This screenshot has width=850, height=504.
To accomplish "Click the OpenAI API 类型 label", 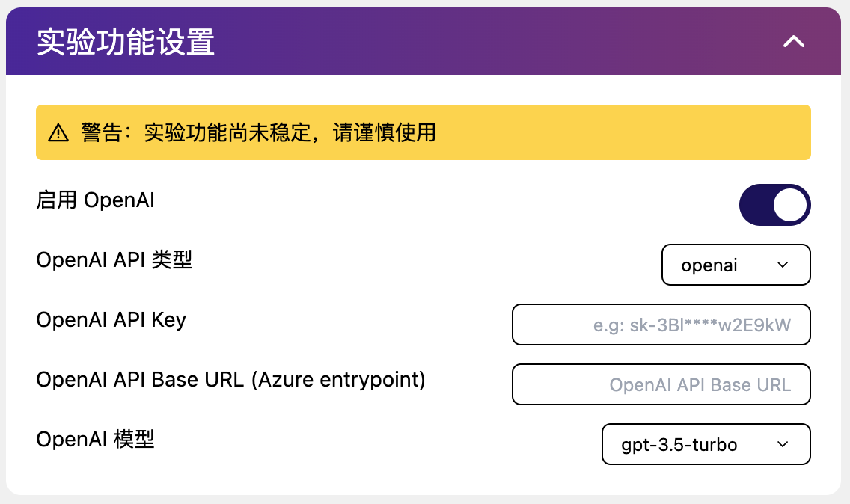I will pyautogui.click(x=114, y=260).
